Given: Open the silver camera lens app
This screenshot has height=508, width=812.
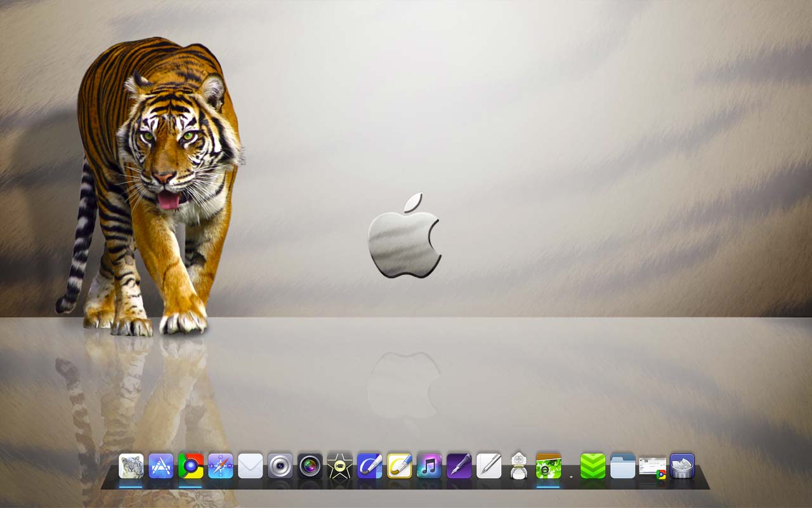Looking at the screenshot, I should pyautogui.click(x=280, y=466).
